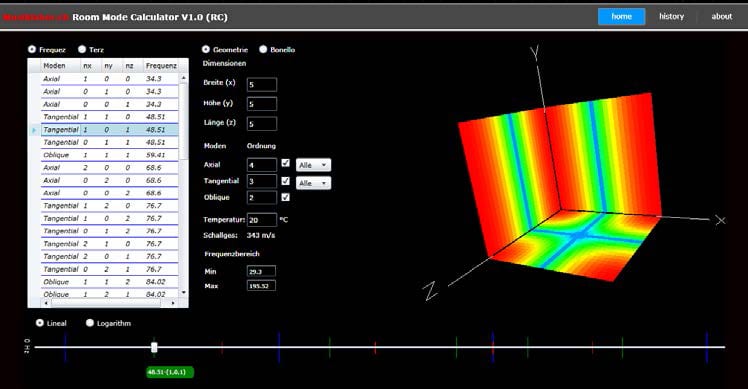
Task: Click the table horizontal scroll-right arrow
Action: pyautogui.click(x=173, y=303)
